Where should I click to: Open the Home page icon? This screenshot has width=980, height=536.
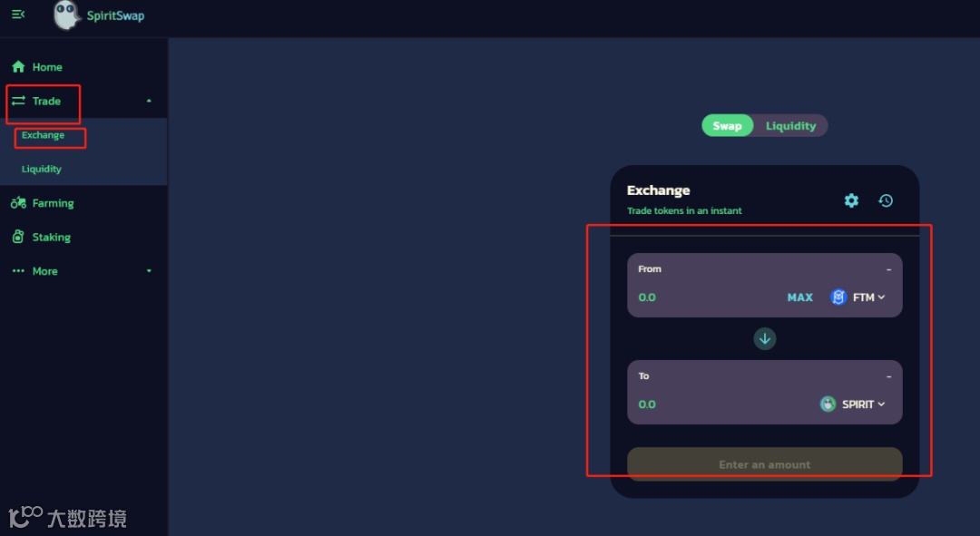click(x=18, y=67)
